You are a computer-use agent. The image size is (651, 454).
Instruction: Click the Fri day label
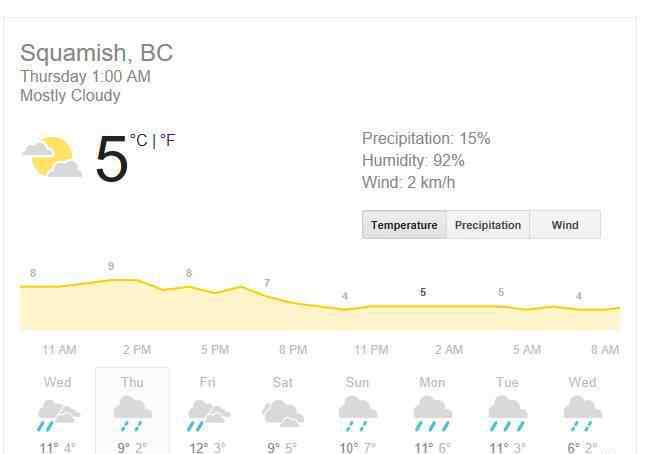208,381
